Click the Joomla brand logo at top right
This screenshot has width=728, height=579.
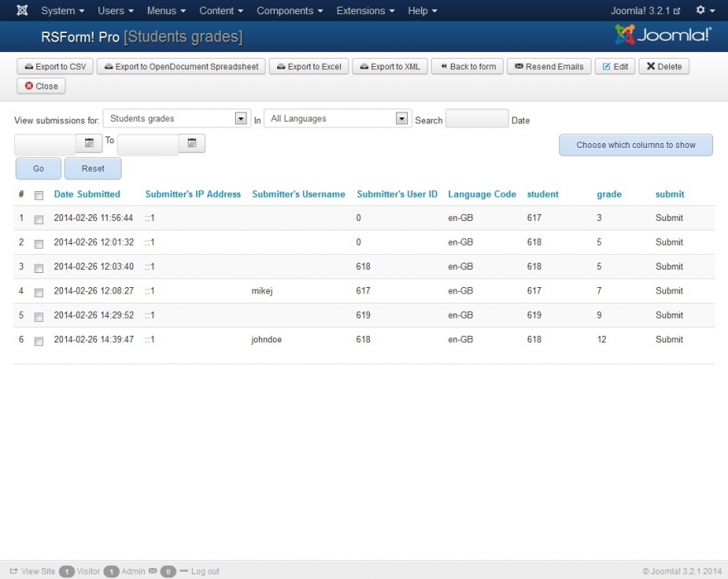click(x=663, y=35)
